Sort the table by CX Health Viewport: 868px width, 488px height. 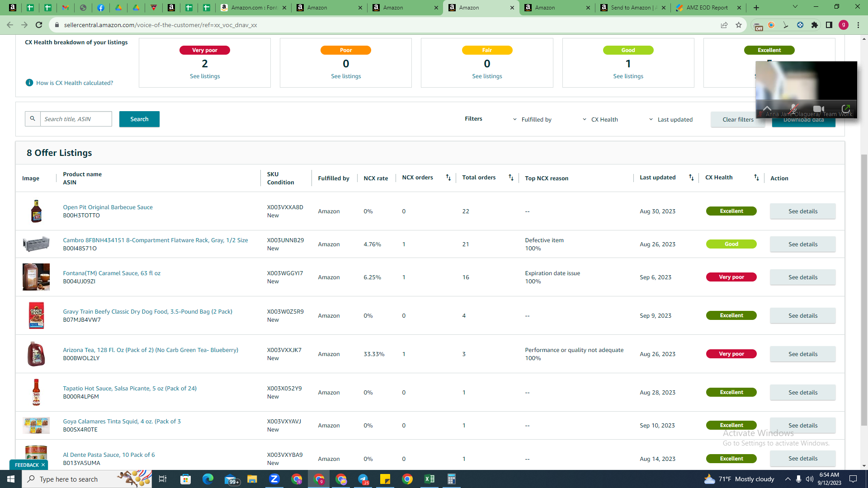tap(756, 178)
